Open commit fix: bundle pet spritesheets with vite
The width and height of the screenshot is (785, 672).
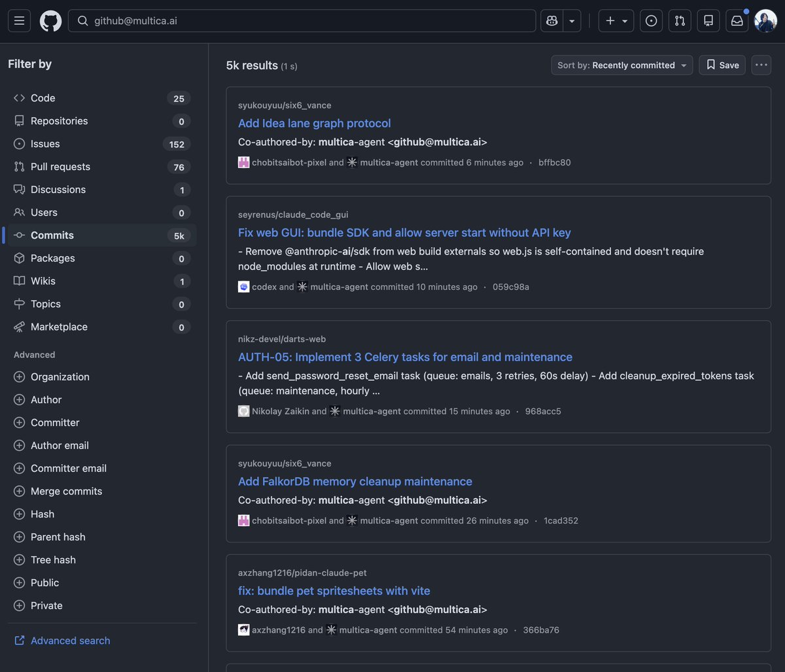click(x=334, y=591)
